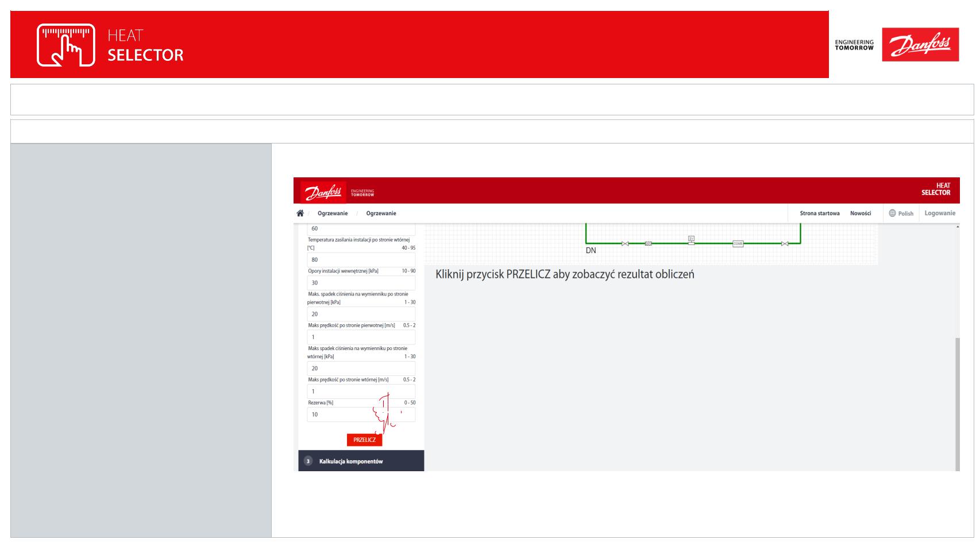Click the hatched filter symbol on diagram
Screen dimensions: 980x551
point(648,243)
